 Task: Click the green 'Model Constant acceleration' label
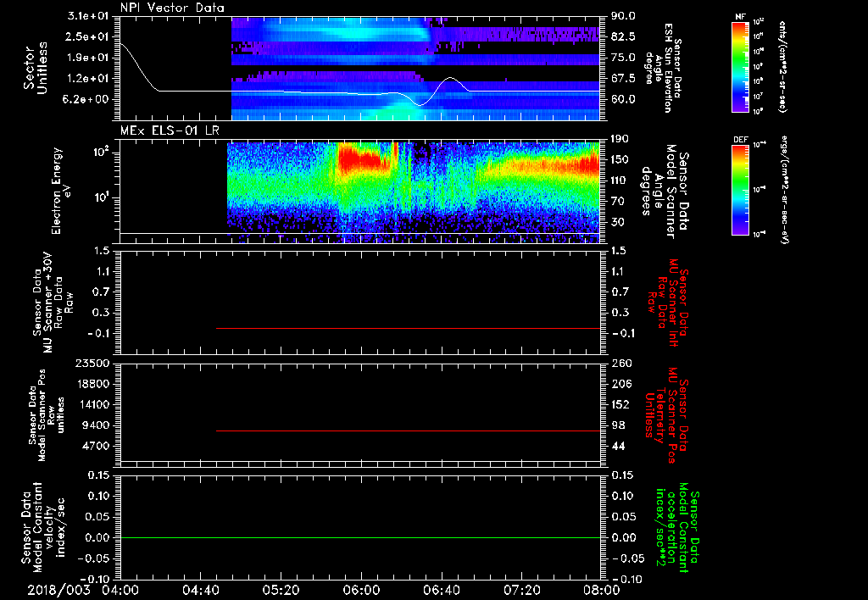click(677, 527)
